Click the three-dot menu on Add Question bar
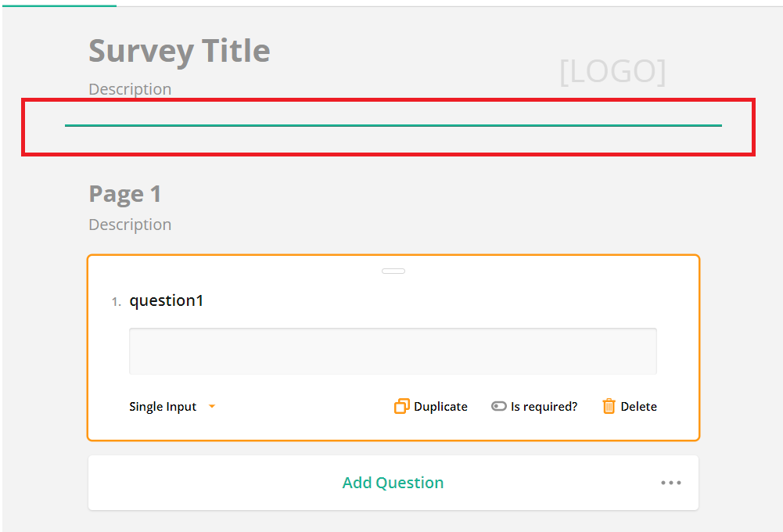783x532 pixels. 670,483
